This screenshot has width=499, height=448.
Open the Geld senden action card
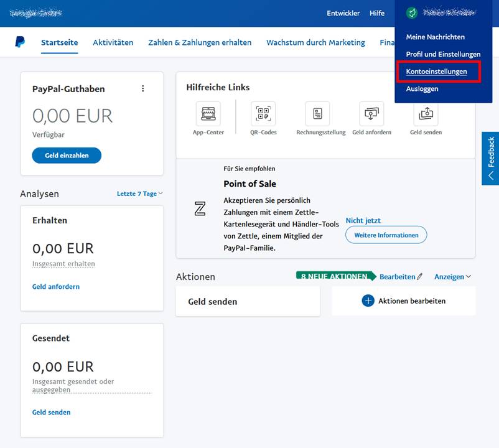tap(248, 301)
